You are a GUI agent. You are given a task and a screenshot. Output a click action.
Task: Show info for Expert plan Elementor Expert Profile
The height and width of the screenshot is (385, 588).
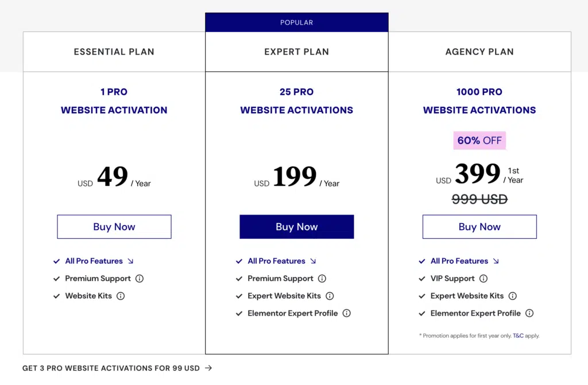pos(346,313)
